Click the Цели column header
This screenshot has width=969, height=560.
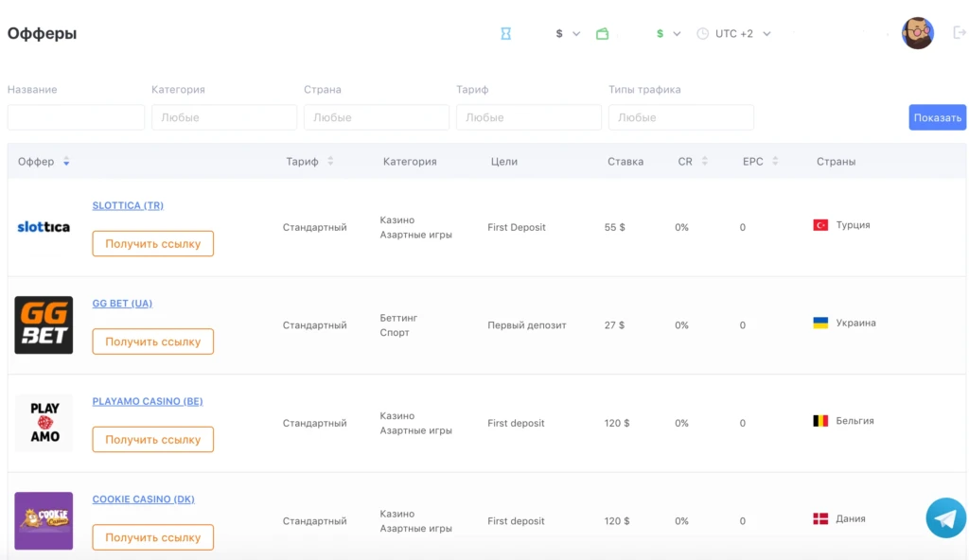(x=504, y=162)
